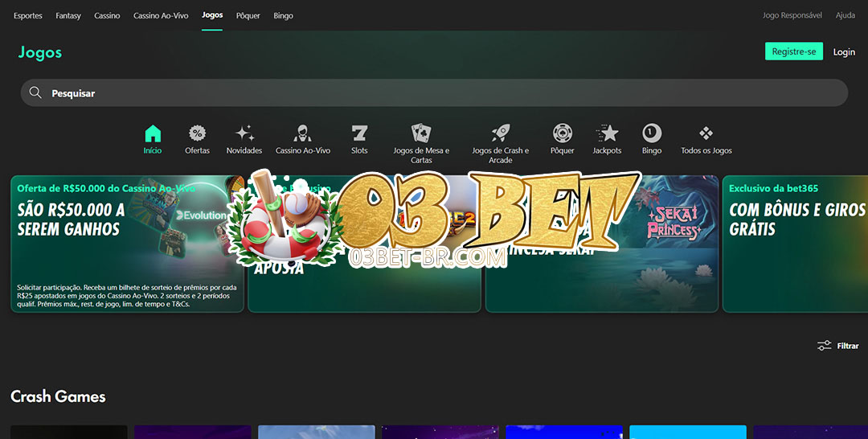The height and width of the screenshot is (439, 868).
Task: Open the Jogo Responsável link
Action: point(792,15)
